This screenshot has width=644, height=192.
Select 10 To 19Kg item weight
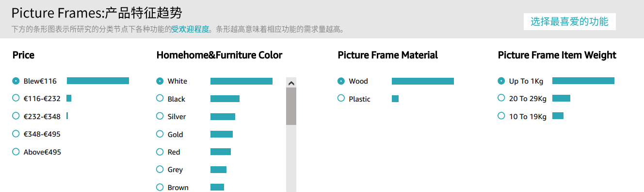(x=501, y=116)
